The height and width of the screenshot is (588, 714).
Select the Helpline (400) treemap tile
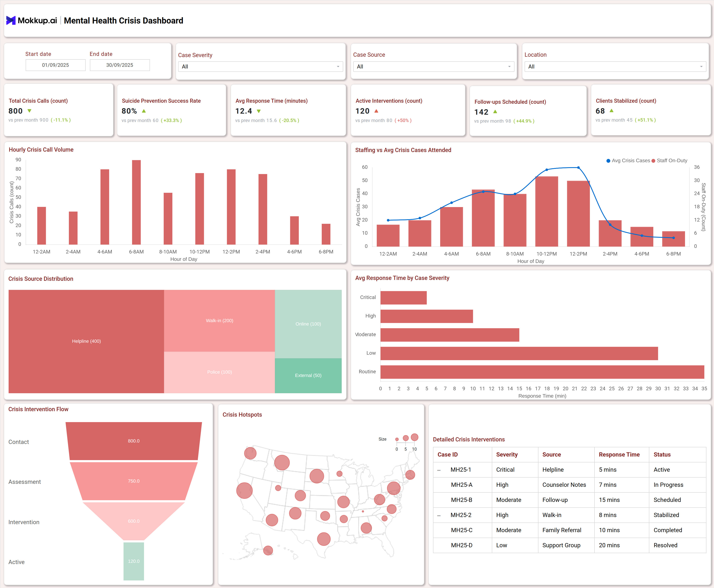click(86, 341)
